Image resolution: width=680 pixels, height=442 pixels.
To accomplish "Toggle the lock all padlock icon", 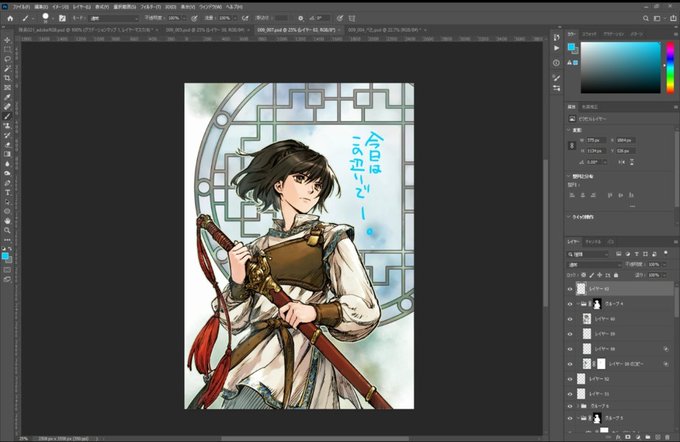I will pyautogui.click(x=616, y=275).
